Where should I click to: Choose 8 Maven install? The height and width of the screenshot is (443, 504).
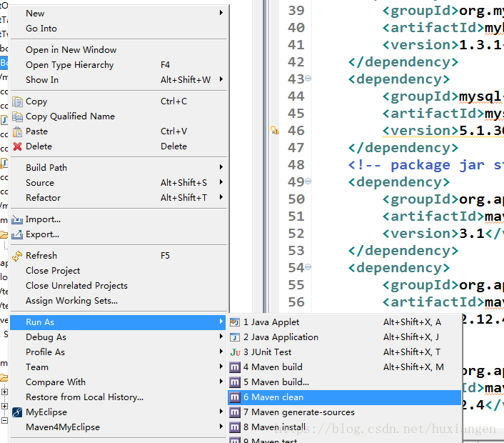coord(345,427)
